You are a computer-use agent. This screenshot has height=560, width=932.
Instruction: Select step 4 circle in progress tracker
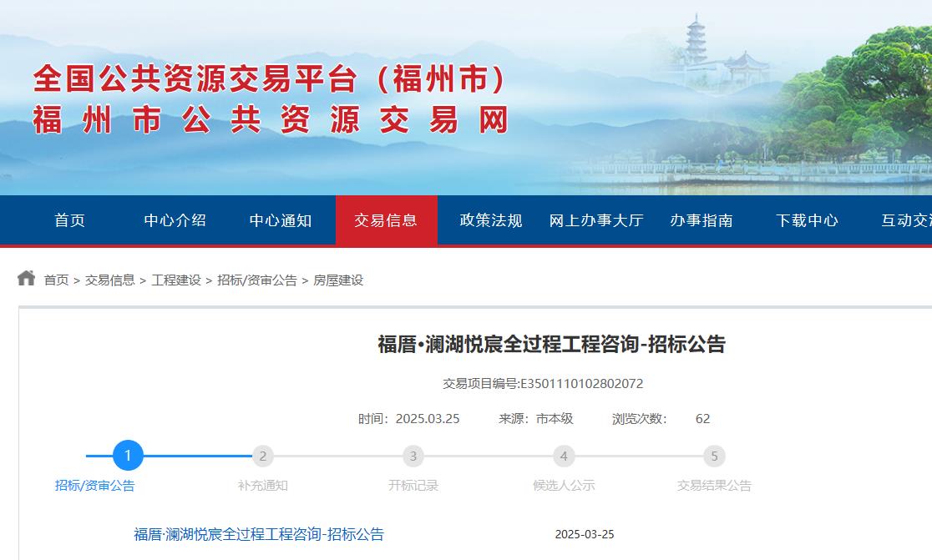(x=564, y=456)
